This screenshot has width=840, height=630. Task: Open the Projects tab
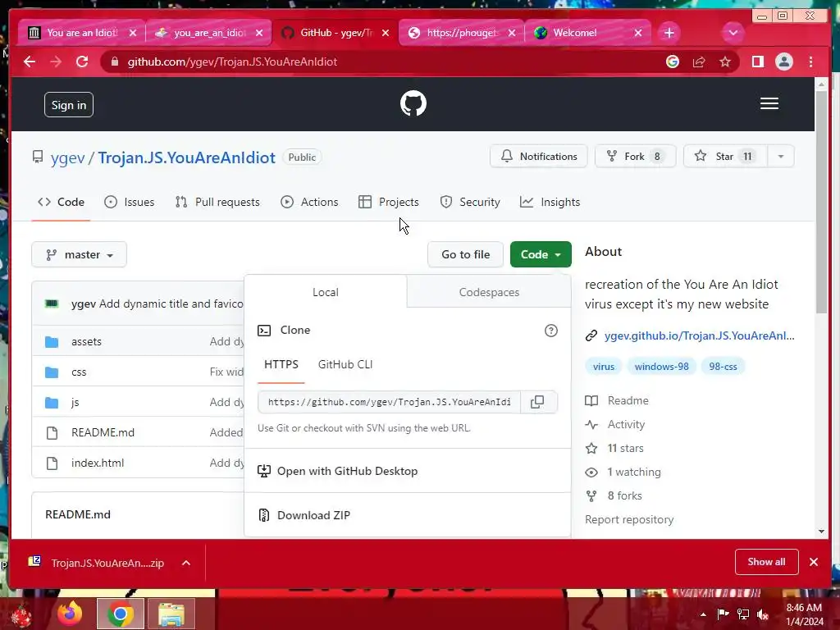tap(389, 202)
